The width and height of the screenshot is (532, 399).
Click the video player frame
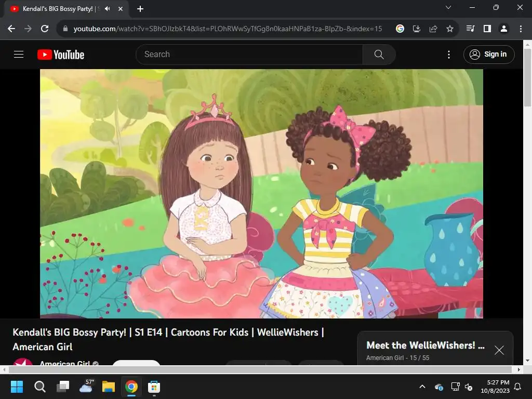point(262,194)
